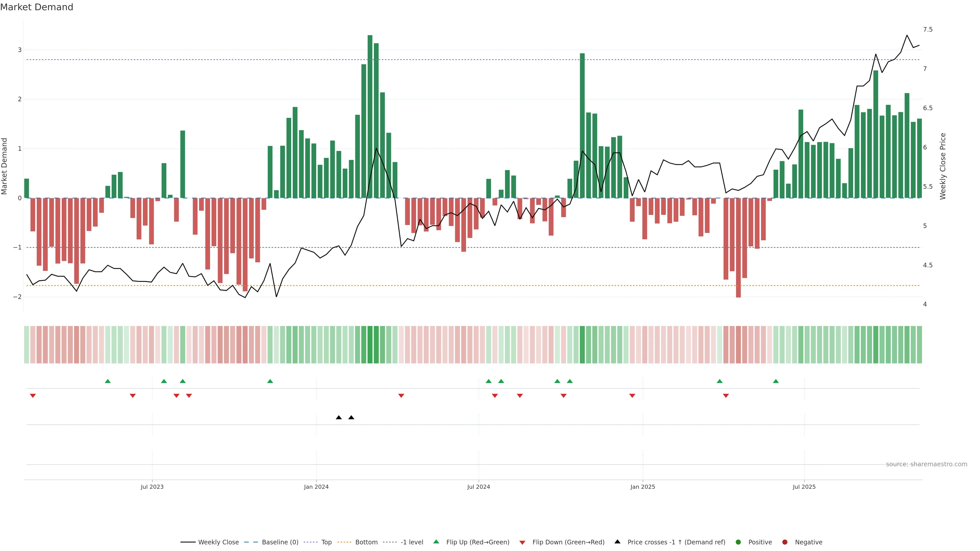The image size is (980, 551).
Task: Click the darkest green heatmap cell
Action: point(370,345)
